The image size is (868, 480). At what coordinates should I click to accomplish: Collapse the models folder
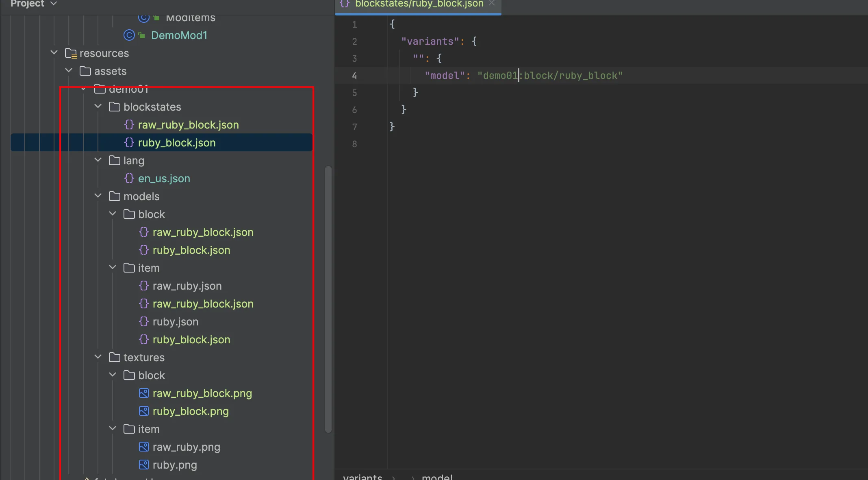[98, 196]
